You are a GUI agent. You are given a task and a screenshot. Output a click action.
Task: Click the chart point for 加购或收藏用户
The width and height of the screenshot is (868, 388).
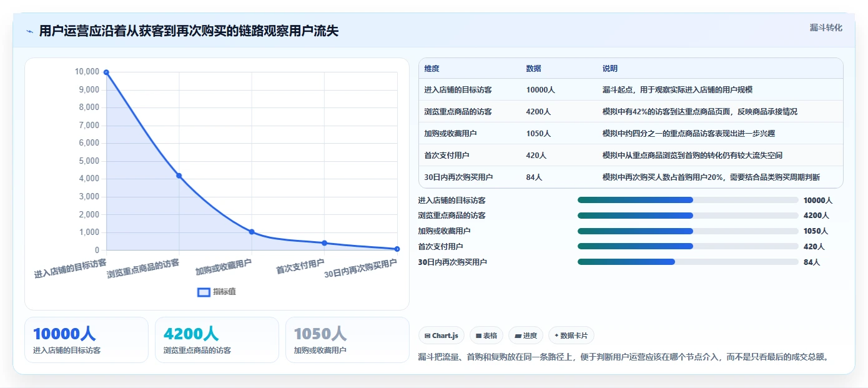click(252, 232)
